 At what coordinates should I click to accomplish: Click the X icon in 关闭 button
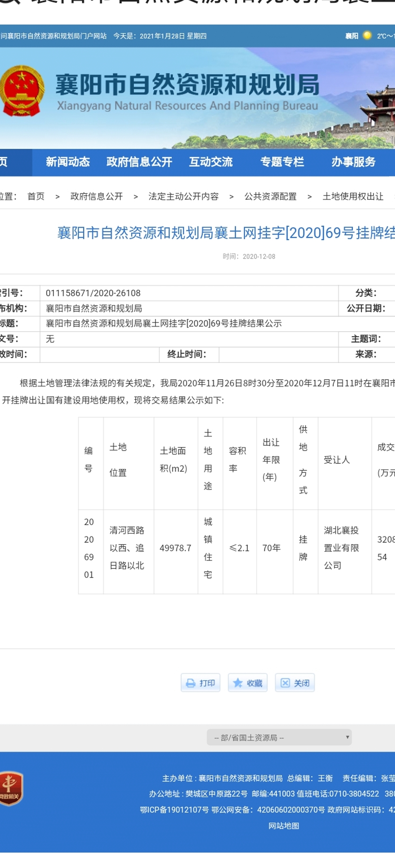285,683
